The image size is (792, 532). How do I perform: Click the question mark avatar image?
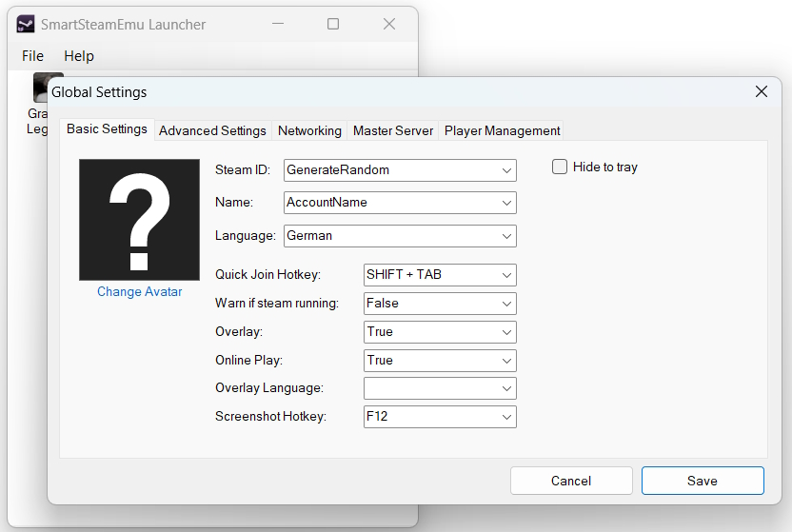[139, 220]
